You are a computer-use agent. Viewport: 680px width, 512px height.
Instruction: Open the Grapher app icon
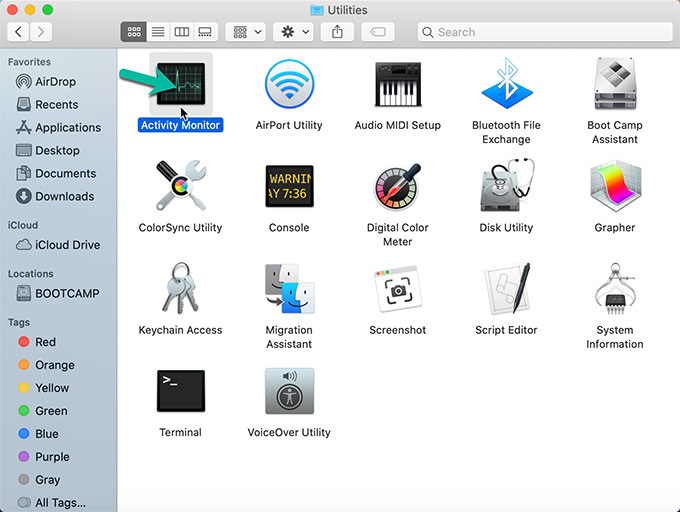[614, 188]
